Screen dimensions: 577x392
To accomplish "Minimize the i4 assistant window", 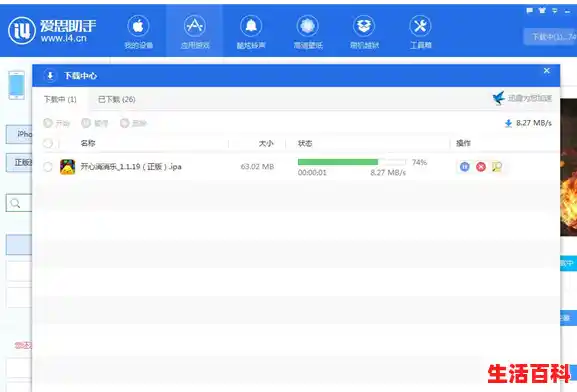I will (567, 11).
